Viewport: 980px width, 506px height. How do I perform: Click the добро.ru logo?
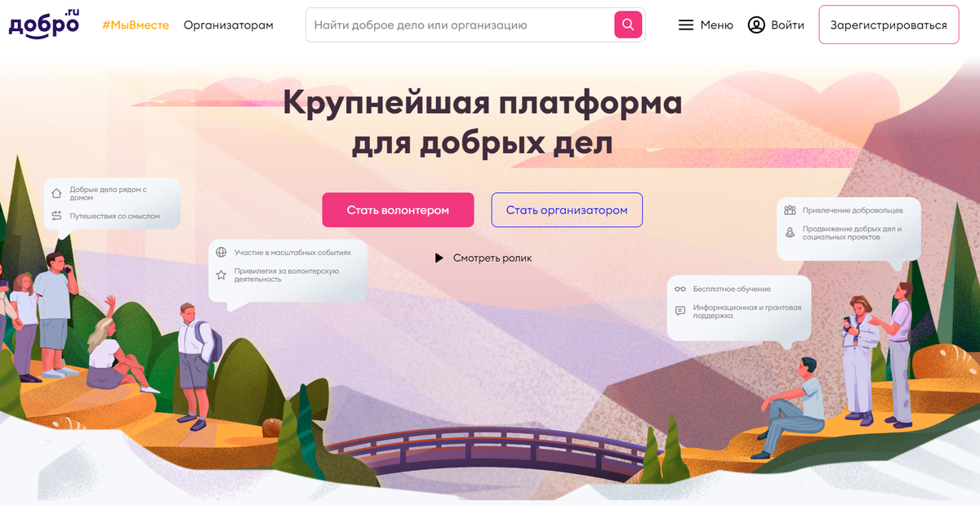[x=44, y=22]
